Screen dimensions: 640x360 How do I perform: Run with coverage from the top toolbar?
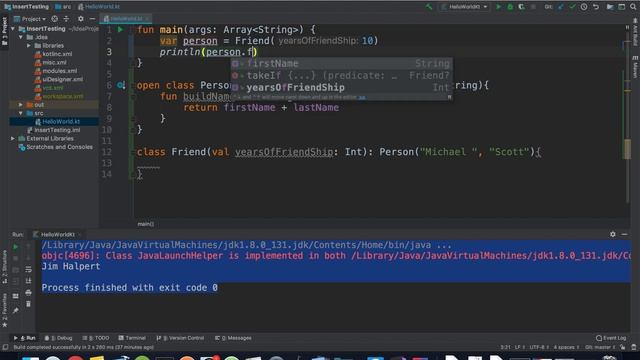[521, 7]
